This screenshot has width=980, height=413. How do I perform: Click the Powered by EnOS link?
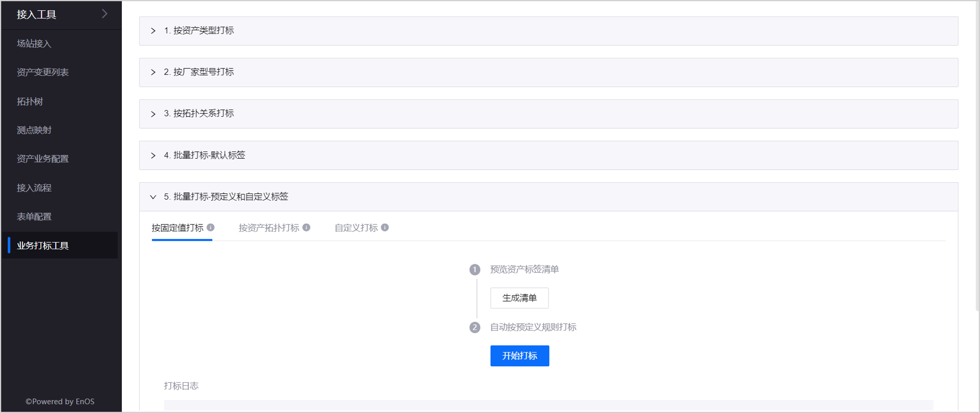pos(60,401)
